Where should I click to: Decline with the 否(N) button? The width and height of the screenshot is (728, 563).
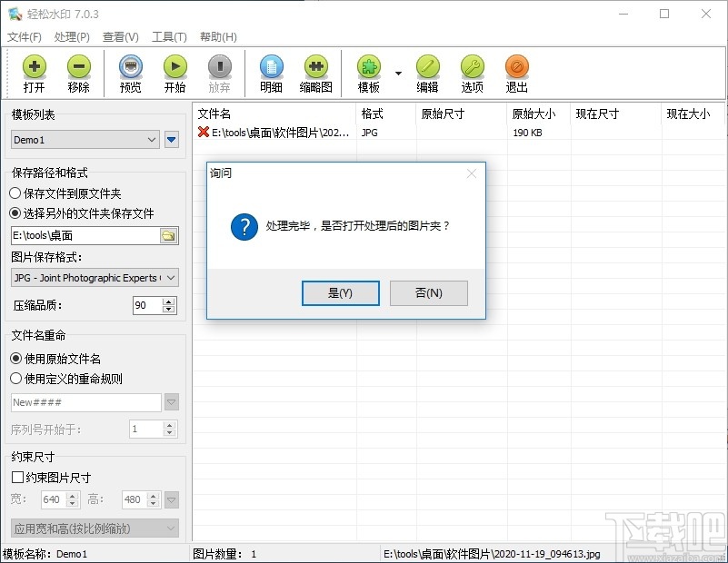tap(428, 293)
